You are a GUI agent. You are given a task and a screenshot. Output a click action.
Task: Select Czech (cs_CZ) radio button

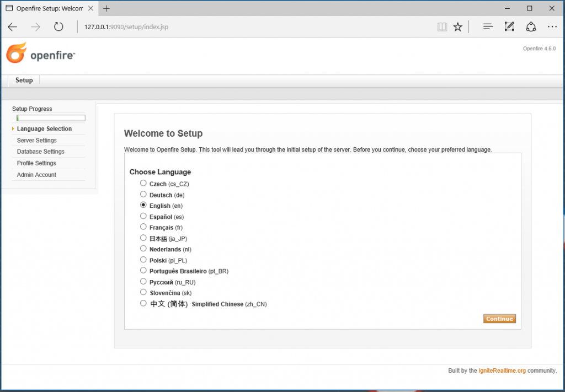[x=143, y=183]
